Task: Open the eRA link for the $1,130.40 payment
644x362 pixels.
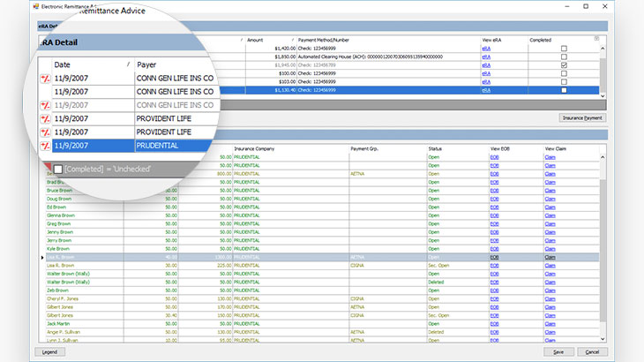Action: [486, 90]
